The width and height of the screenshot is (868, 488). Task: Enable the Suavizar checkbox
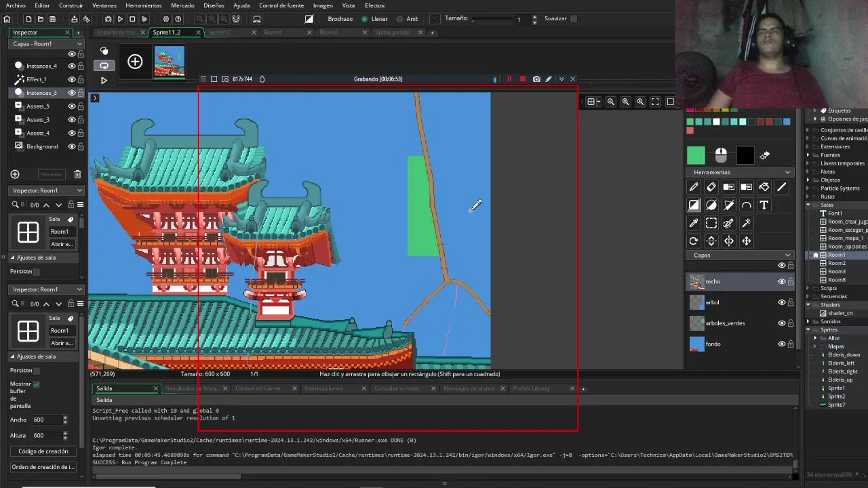point(574,19)
